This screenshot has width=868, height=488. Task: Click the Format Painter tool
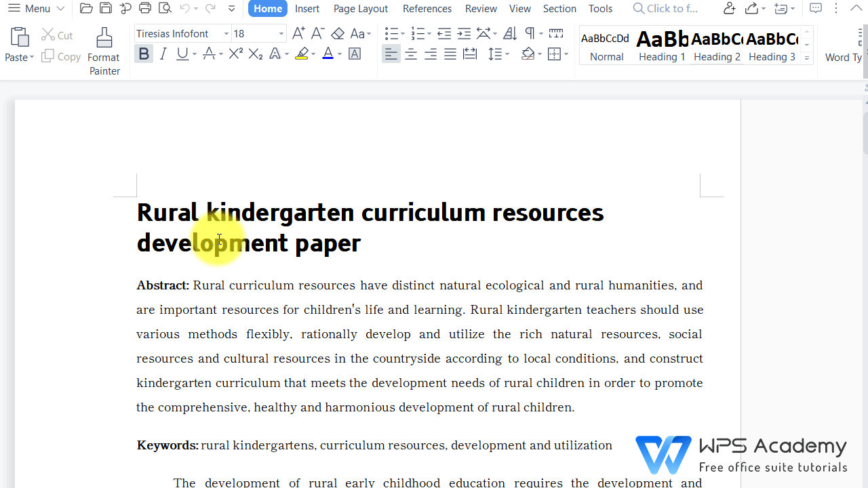click(104, 52)
